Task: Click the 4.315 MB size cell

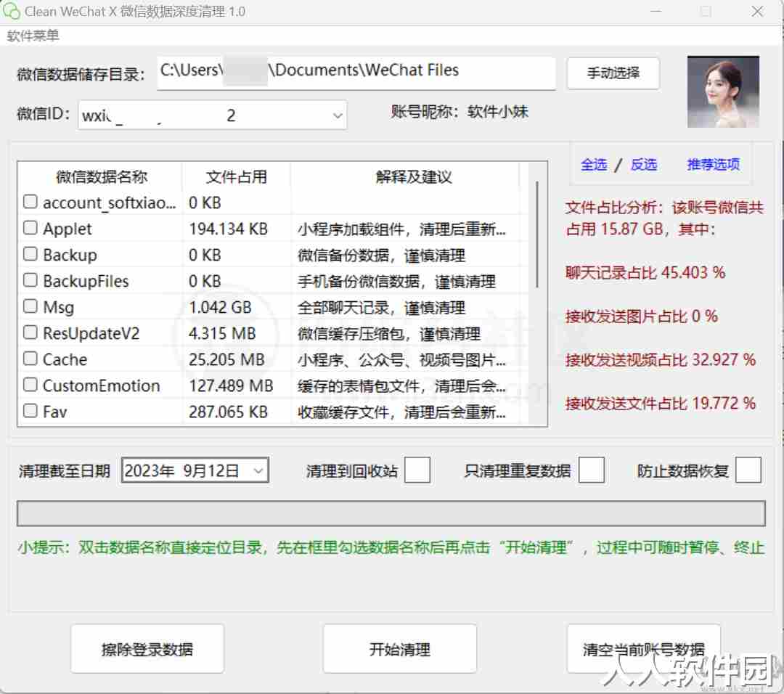Action: click(x=222, y=333)
